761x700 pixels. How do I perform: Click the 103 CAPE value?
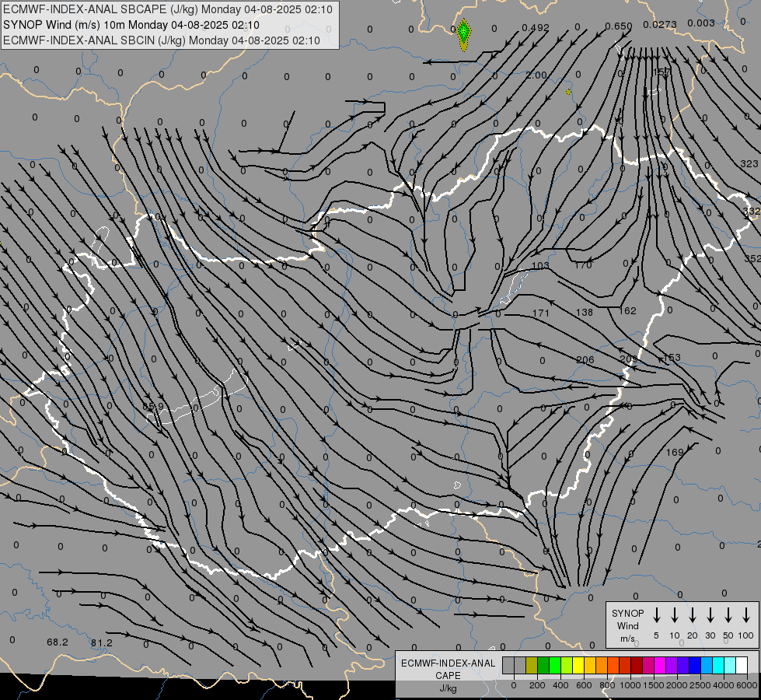(x=540, y=266)
